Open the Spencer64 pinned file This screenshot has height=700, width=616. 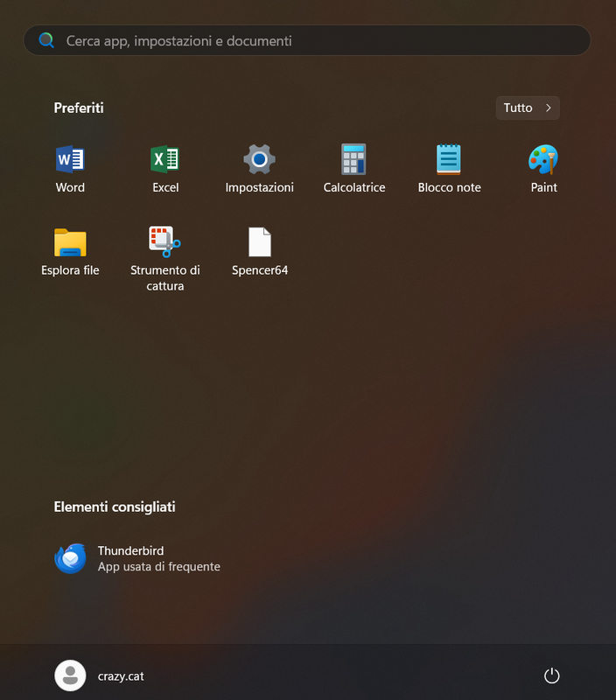(259, 252)
